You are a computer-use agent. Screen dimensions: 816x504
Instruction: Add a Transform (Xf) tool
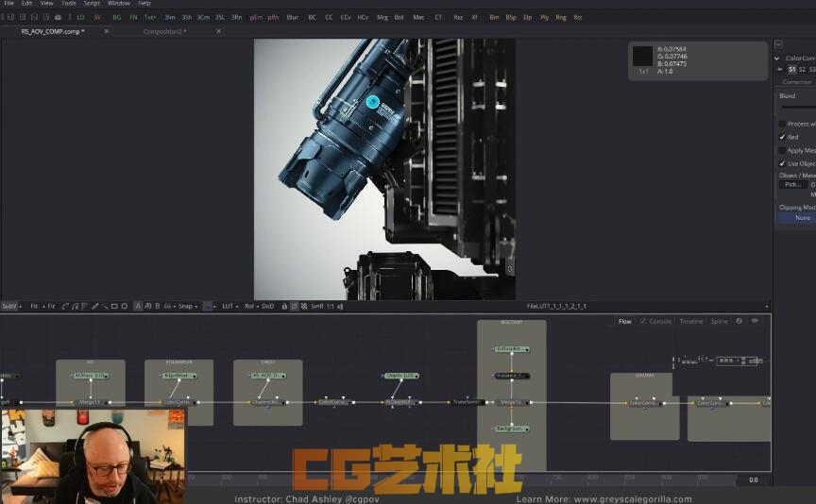tap(475, 17)
